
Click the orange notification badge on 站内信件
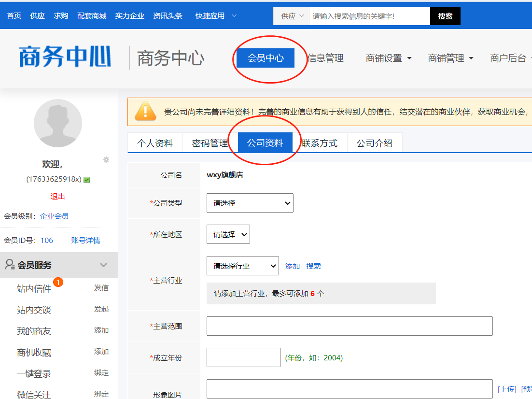(x=58, y=282)
